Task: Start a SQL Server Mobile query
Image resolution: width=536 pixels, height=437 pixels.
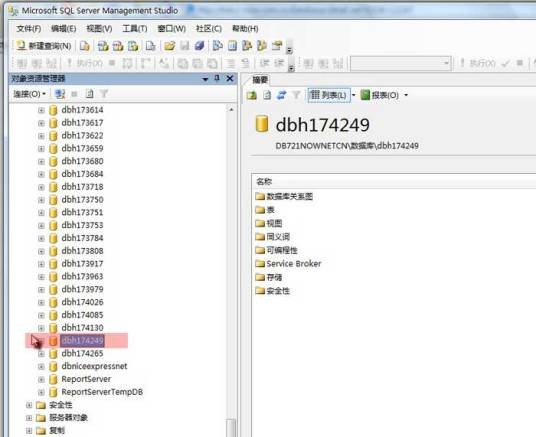Action: [x=150, y=45]
